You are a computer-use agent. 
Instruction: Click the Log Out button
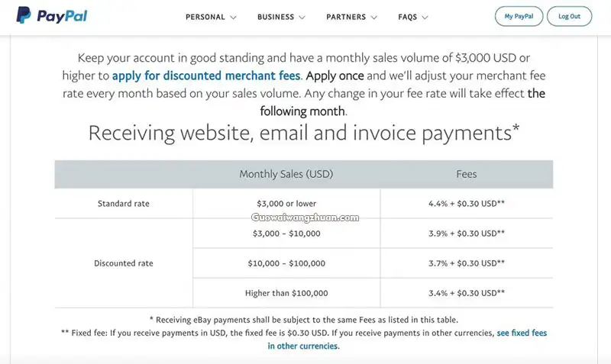[569, 16]
